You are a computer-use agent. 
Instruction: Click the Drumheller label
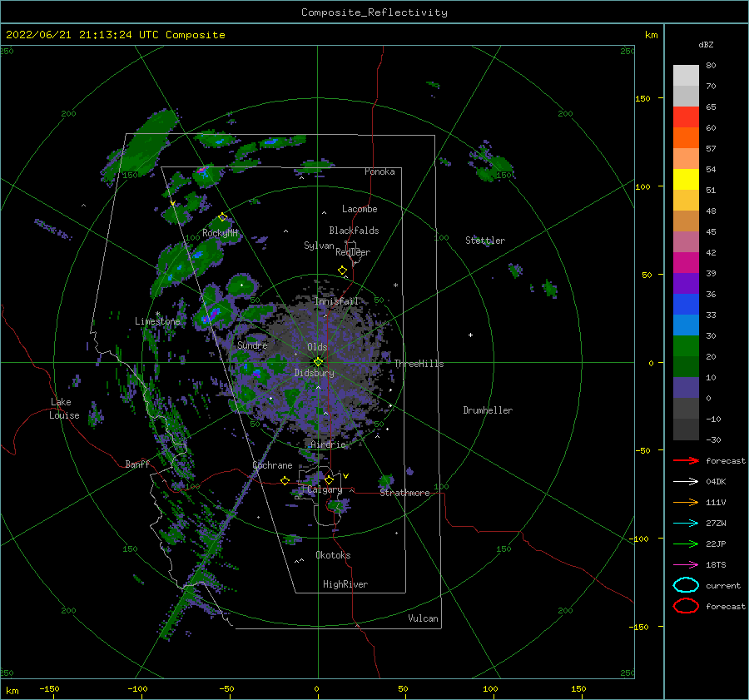[x=488, y=410]
